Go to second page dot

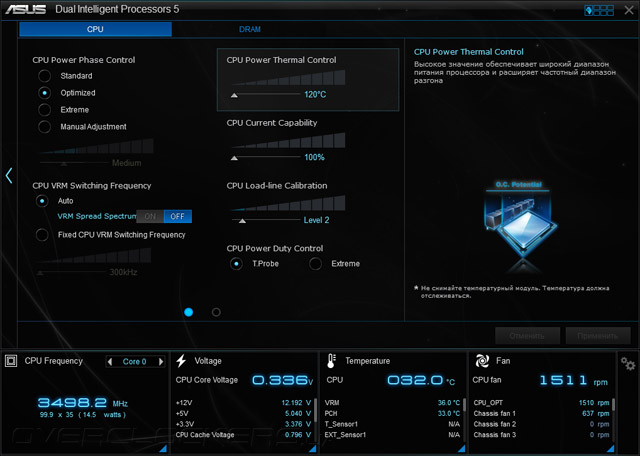[216, 312]
